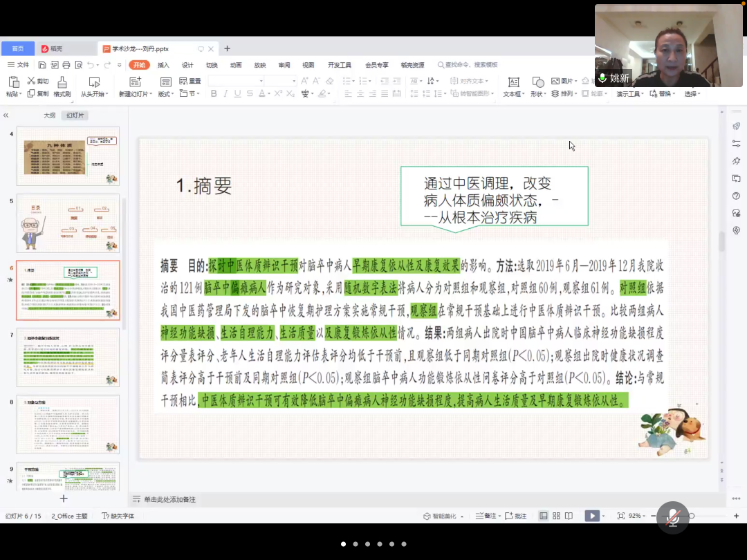747x560 pixels.
Task: Toggle Italic text formatting
Action: click(x=225, y=94)
